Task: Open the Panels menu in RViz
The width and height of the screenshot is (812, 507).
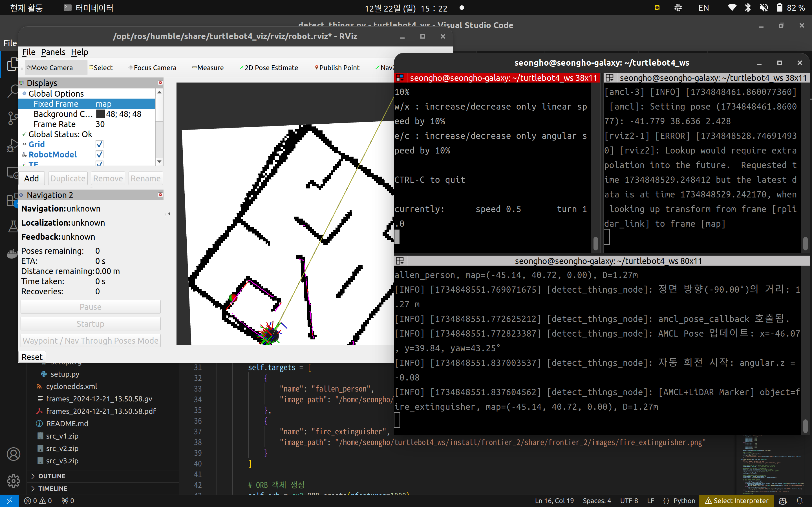Action: (53, 52)
